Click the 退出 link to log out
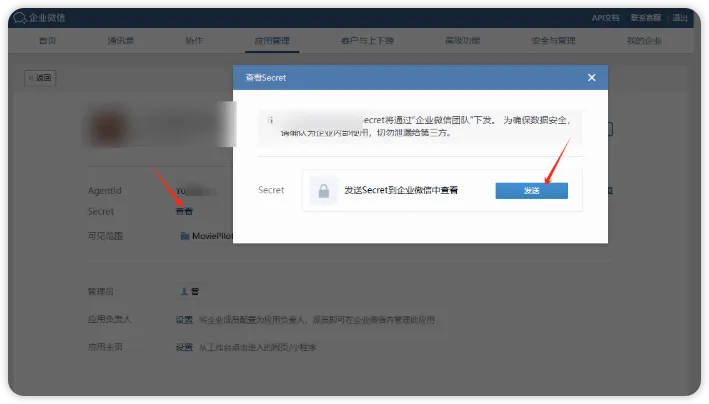Screen dimensions: 709x404 point(680,18)
